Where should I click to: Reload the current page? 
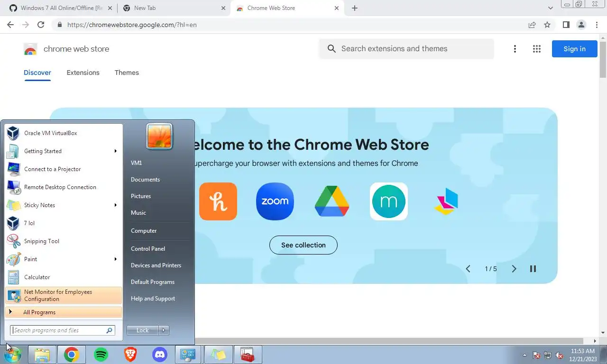(41, 25)
